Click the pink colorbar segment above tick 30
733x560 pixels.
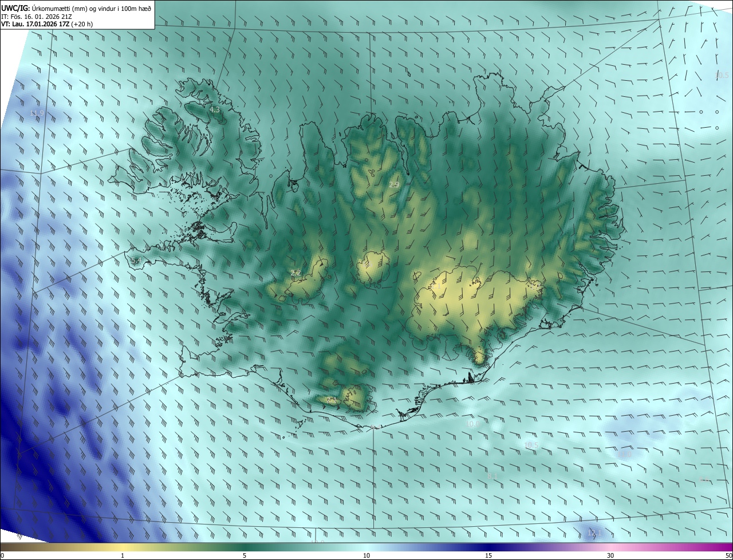[x=610, y=547]
